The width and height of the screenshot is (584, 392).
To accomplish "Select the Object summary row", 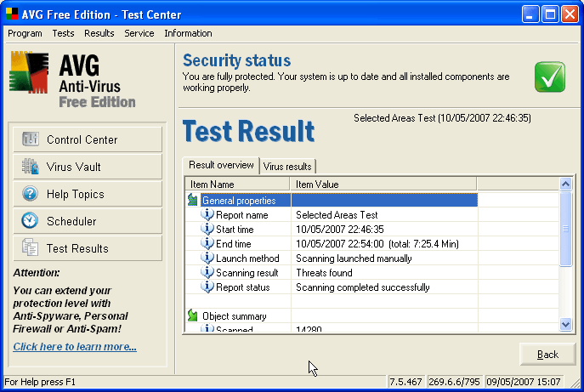I will point(332,316).
